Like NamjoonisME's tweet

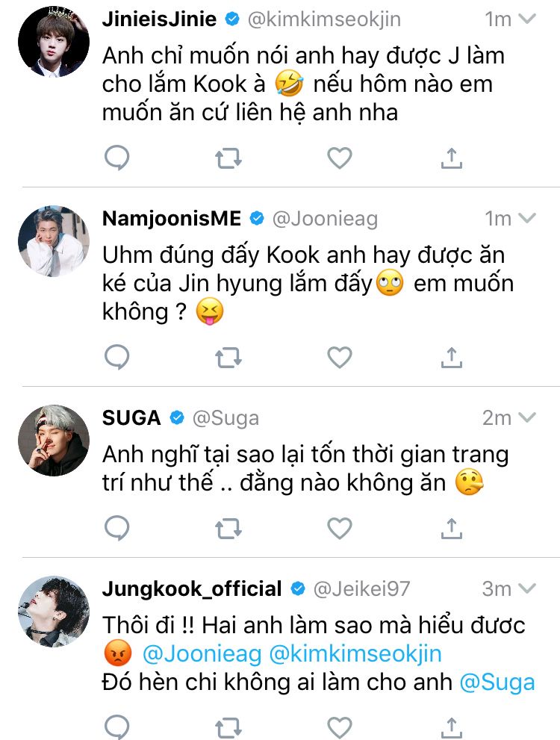(x=340, y=358)
